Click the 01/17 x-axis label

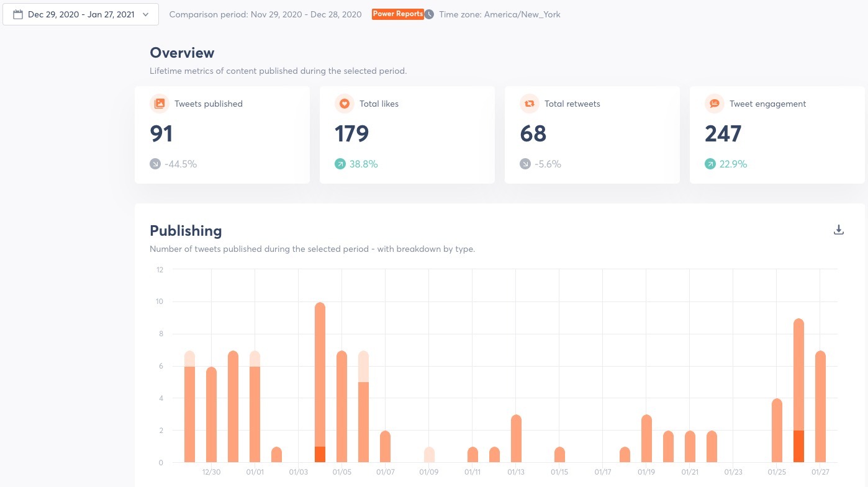(x=603, y=472)
